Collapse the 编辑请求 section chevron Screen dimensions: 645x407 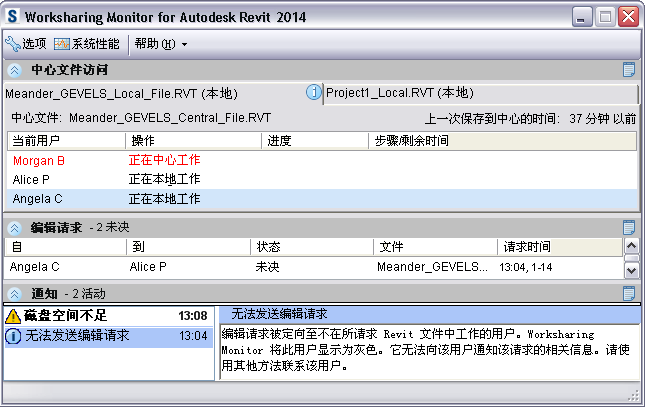[x=14, y=228]
